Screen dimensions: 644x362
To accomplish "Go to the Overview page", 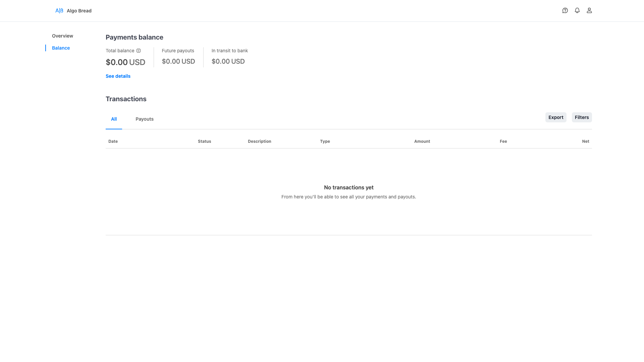I will tap(62, 36).
